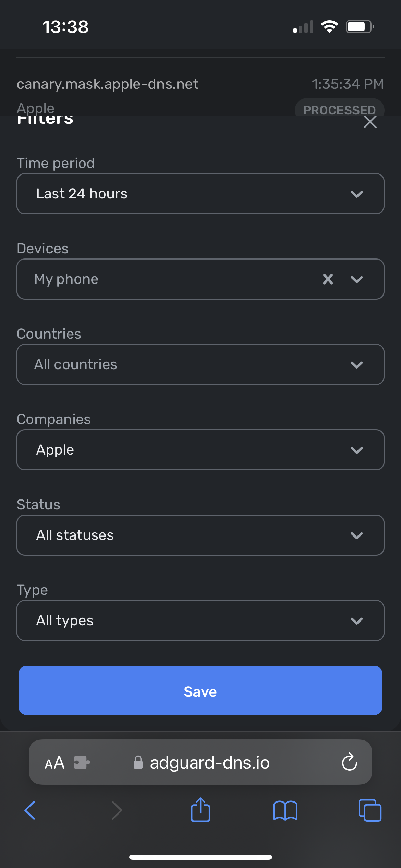Expand the Companies dropdown showing Apple

click(200, 449)
